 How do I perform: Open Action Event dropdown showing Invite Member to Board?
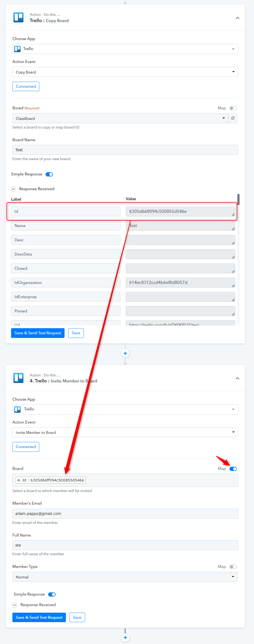tap(125, 432)
